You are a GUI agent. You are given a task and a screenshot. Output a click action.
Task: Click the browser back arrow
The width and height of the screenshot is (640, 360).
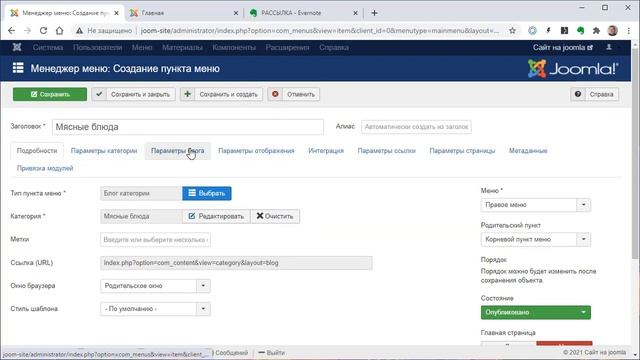click(11, 31)
